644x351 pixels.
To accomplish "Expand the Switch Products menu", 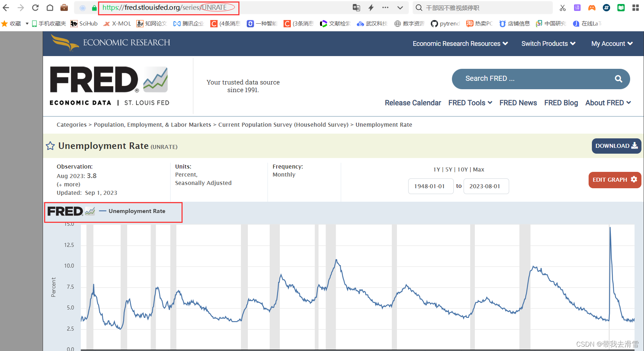I will tap(549, 44).
